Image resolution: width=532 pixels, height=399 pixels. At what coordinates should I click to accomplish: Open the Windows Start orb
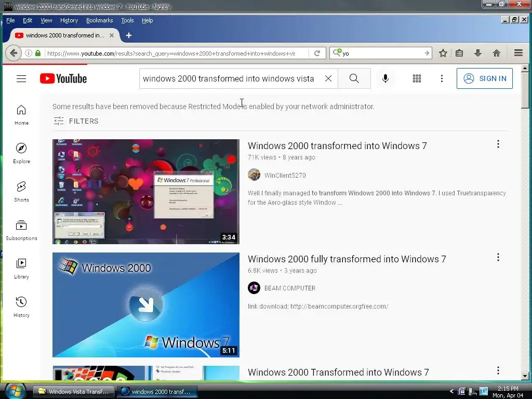pos(15,391)
